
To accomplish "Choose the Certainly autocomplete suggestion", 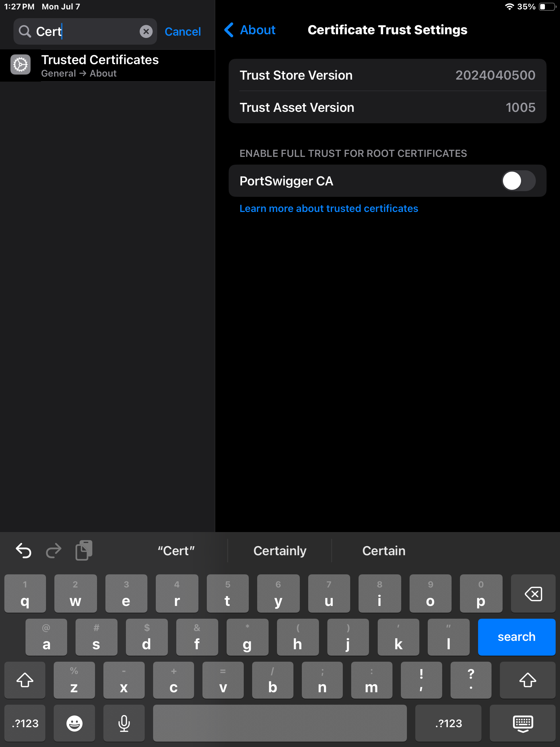I will pyautogui.click(x=280, y=551).
